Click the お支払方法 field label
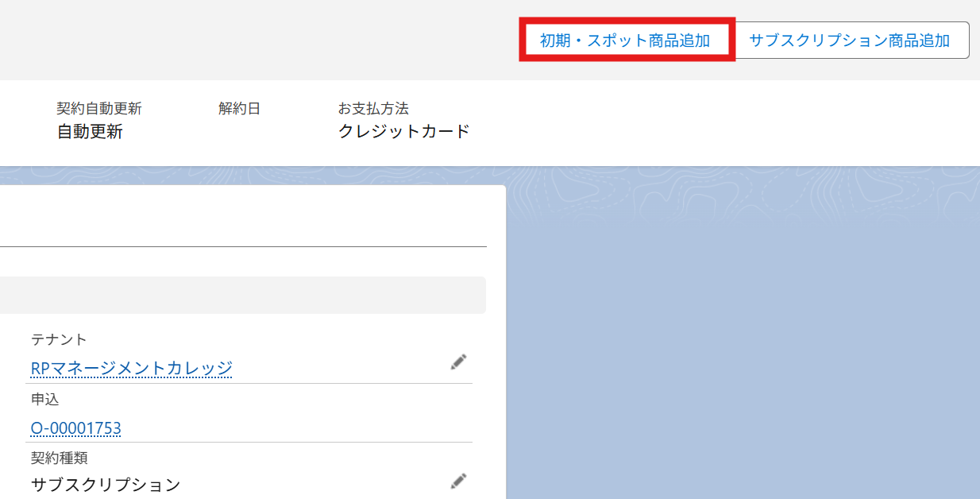Image resolution: width=980 pixels, height=499 pixels. [373, 109]
